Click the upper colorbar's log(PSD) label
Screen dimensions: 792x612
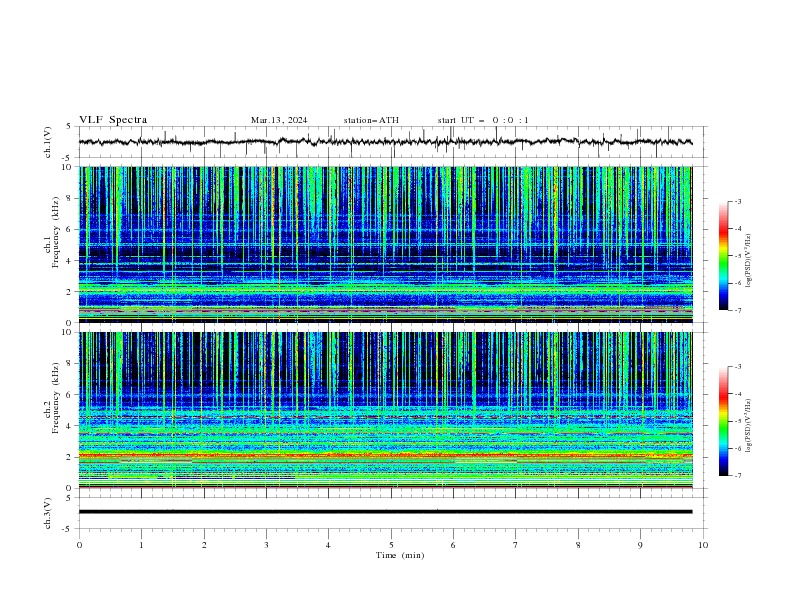tap(749, 261)
